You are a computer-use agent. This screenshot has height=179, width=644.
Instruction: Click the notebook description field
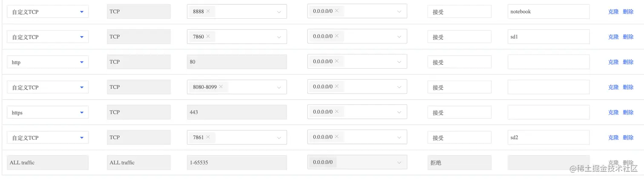point(548,12)
